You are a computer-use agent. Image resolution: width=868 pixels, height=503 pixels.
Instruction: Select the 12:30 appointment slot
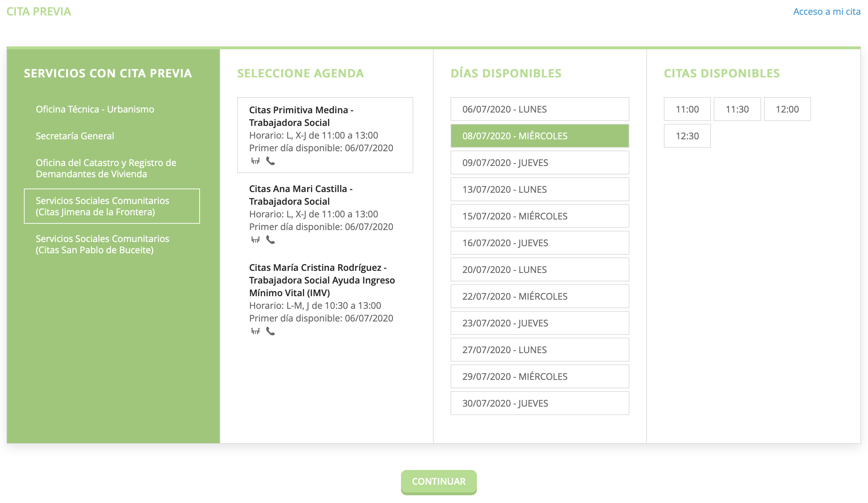pos(687,136)
